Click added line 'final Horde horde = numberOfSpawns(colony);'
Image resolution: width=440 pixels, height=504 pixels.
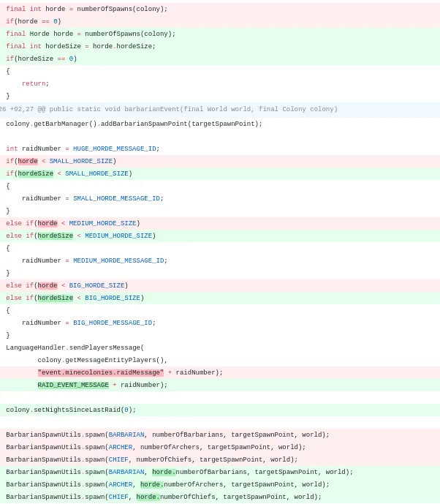(x=220, y=34)
